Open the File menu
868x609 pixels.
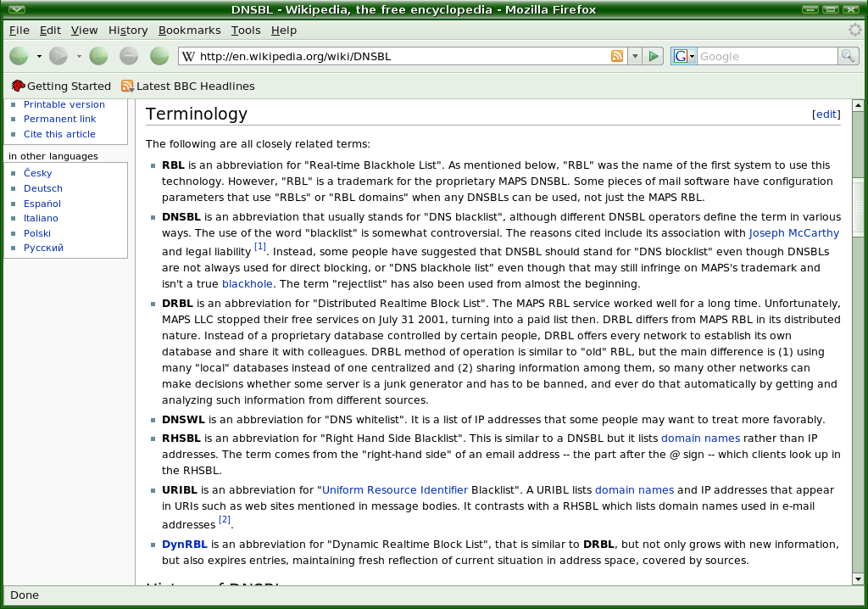pos(19,31)
